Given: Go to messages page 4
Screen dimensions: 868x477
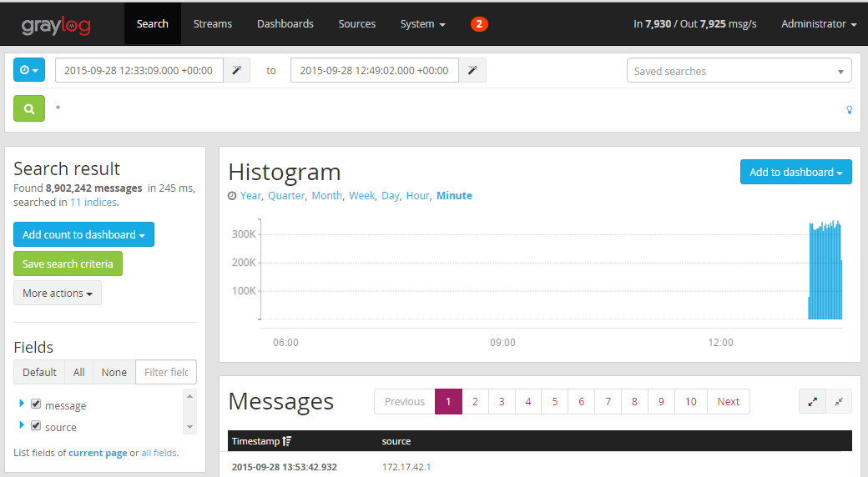Looking at the screenshot, I should pyautogui.click(x=528, y=402).
